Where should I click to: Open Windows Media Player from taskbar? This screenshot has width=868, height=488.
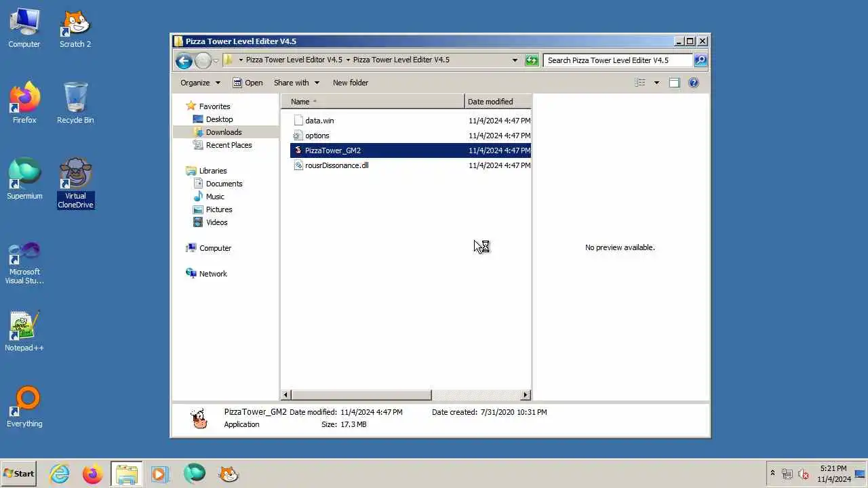(x=160, y=474)
